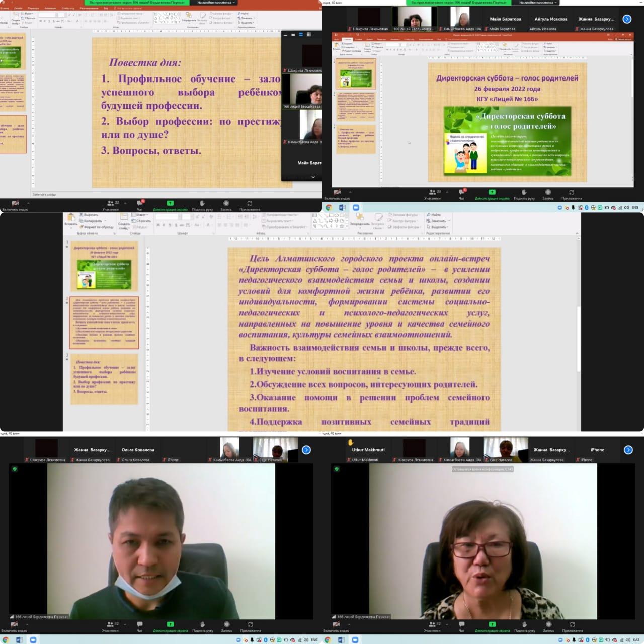Select Найти search tool in large middle ribbon

tap(434, 215)
